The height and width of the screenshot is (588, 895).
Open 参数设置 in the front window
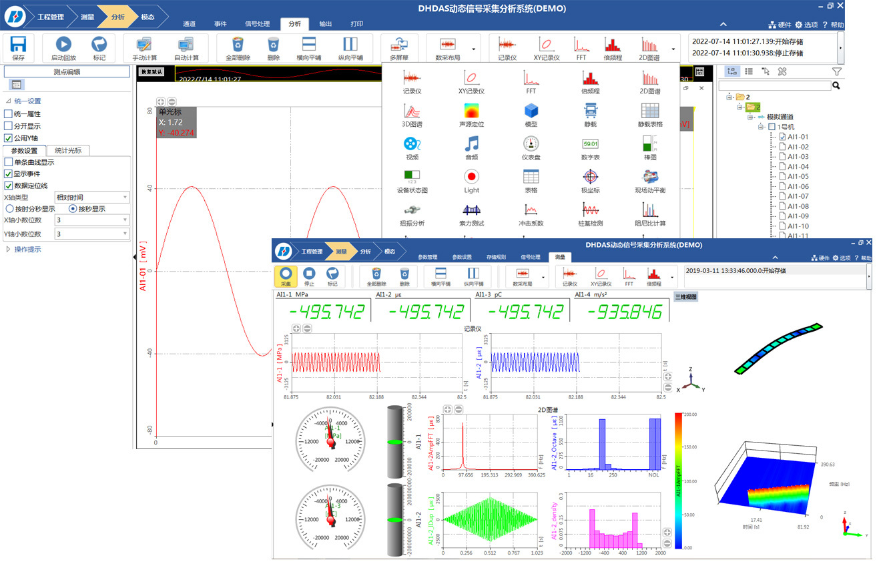pos(462,257)
